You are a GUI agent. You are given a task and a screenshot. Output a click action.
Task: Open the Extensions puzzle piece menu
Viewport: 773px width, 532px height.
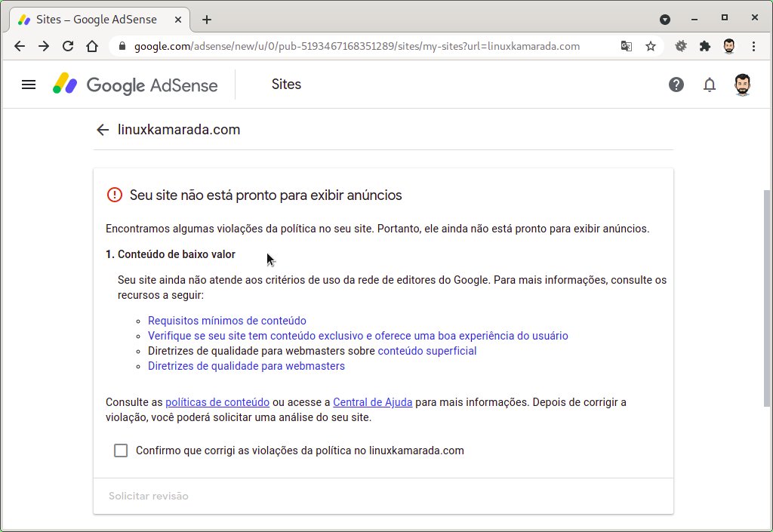pos(705,46)
